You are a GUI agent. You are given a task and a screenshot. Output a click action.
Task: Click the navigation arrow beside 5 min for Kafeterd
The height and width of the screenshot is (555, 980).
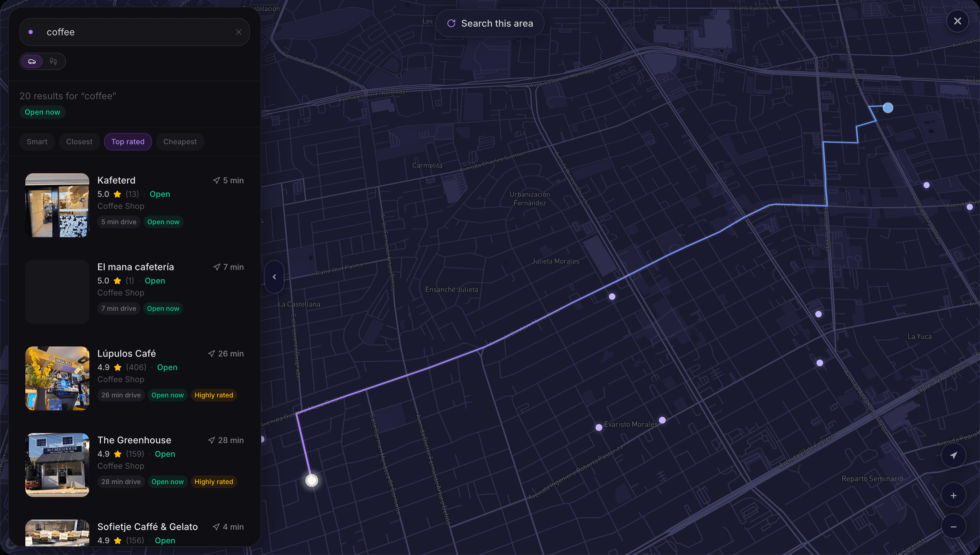pyautogui.click(x=217, y=180)
